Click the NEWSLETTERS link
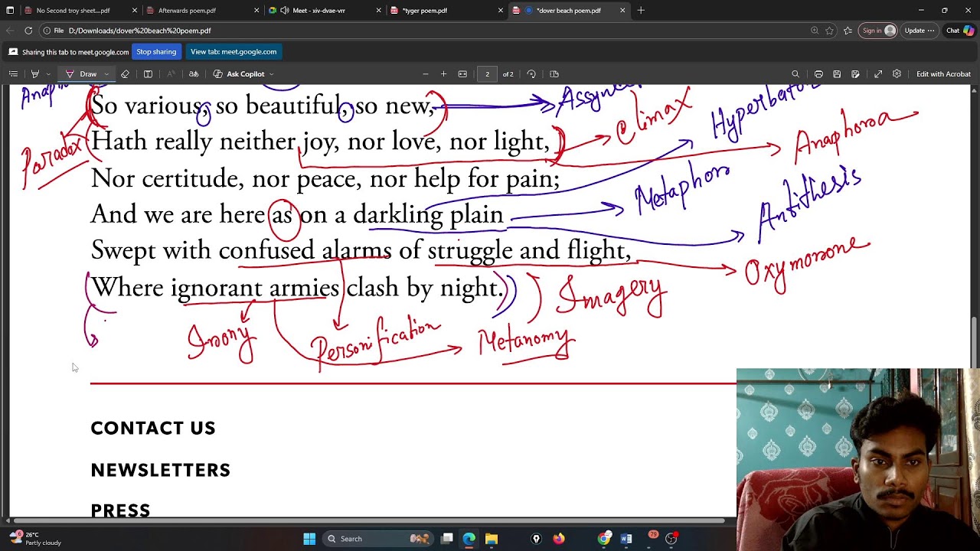Image resolution: width=980 pixels, height=551 pixels. point(161,470)
